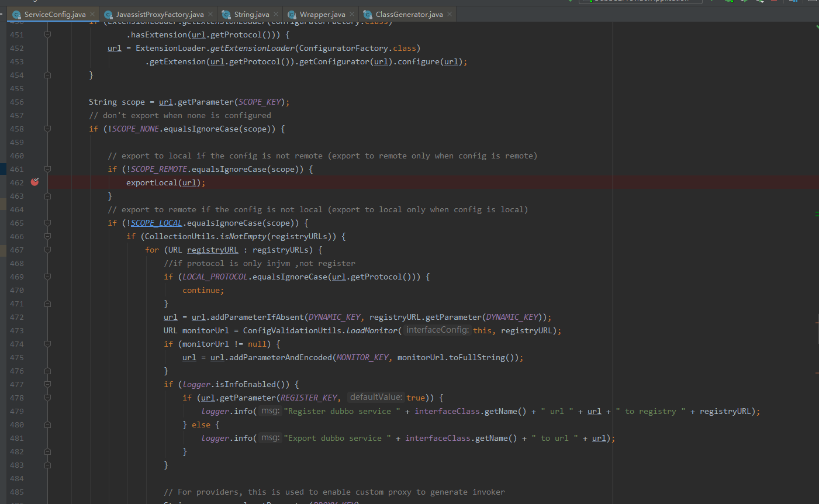Close the JavassistProxyFactory.java tab

(x=210, y=14)
